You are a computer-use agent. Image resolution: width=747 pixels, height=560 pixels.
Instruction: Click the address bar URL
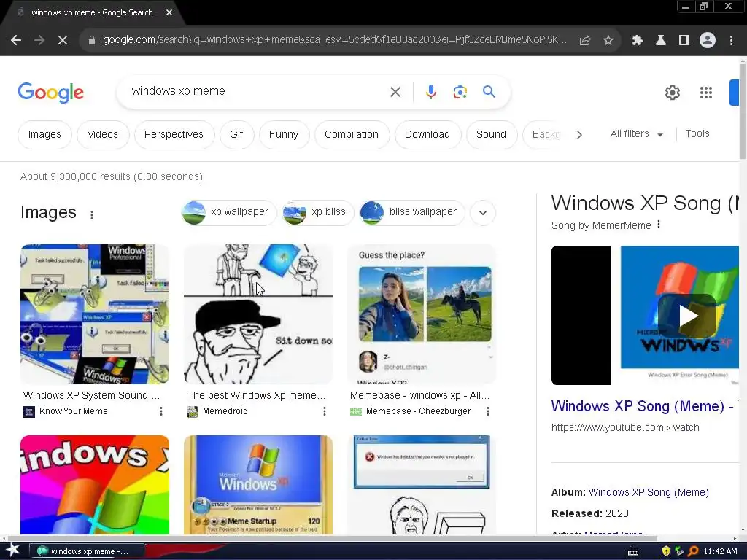[334, 39]
